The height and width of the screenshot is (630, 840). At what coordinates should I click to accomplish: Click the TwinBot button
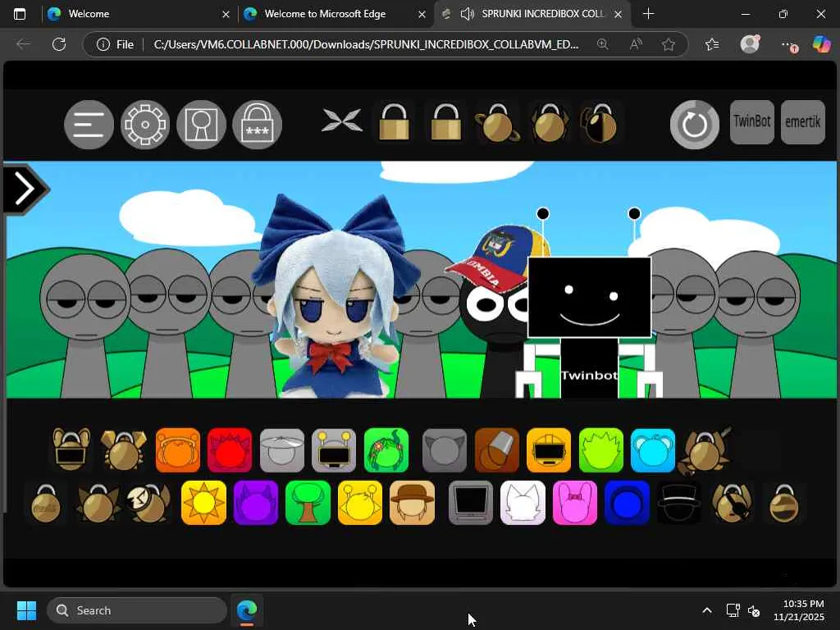click(752, 121)
